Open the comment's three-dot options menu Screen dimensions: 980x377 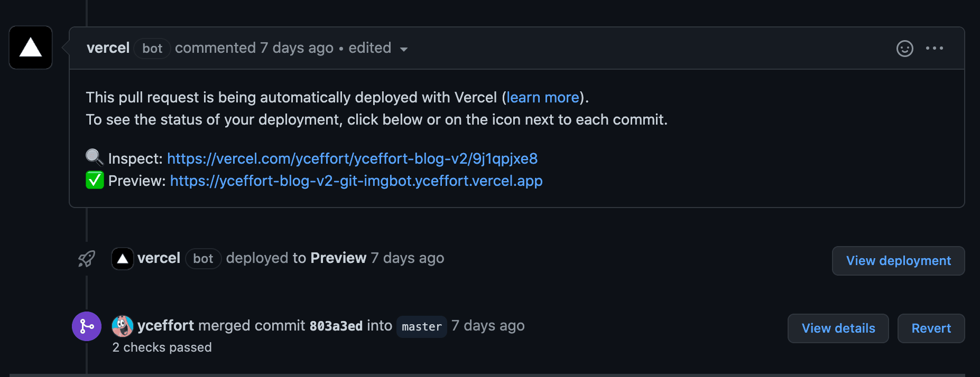[x=934, y=49]
